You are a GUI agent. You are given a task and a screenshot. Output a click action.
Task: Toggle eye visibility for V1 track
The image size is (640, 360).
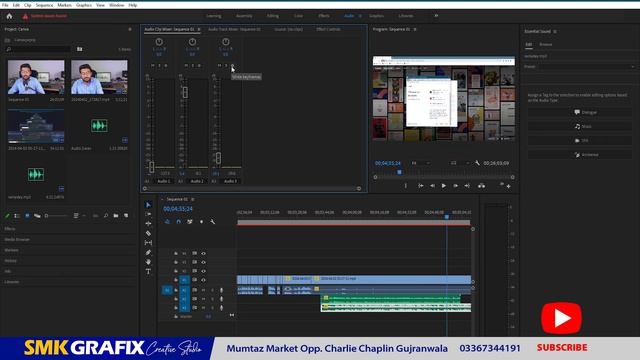(203, 280)
